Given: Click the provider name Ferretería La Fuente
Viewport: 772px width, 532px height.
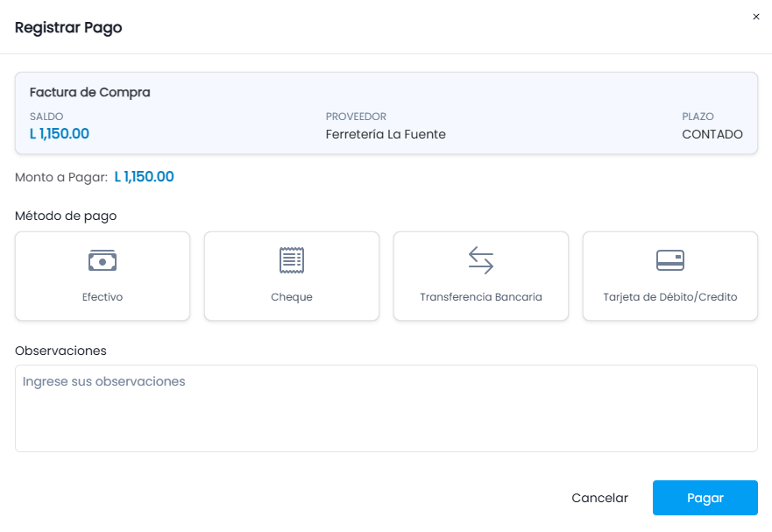Looking at the screenshot, I should pyautogui.click(x=386, y=134).
